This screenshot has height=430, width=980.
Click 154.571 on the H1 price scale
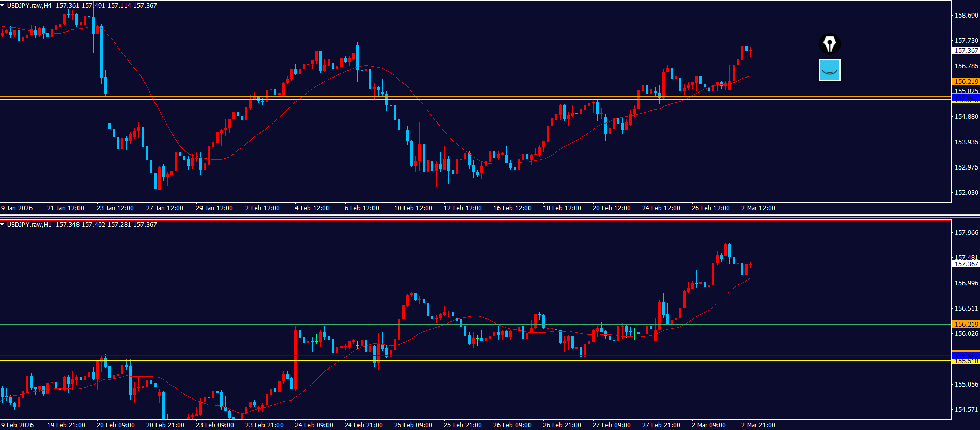966,410
